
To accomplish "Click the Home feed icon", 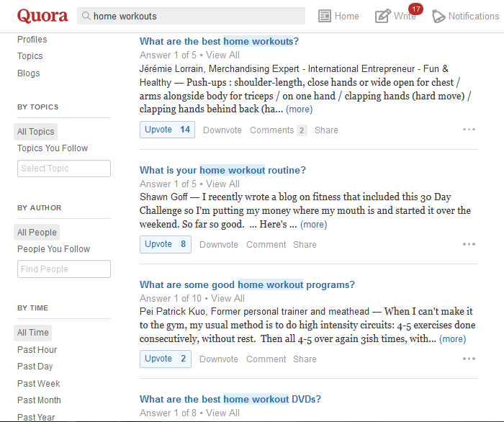I will pyautogui.click(x=325, y=16).
